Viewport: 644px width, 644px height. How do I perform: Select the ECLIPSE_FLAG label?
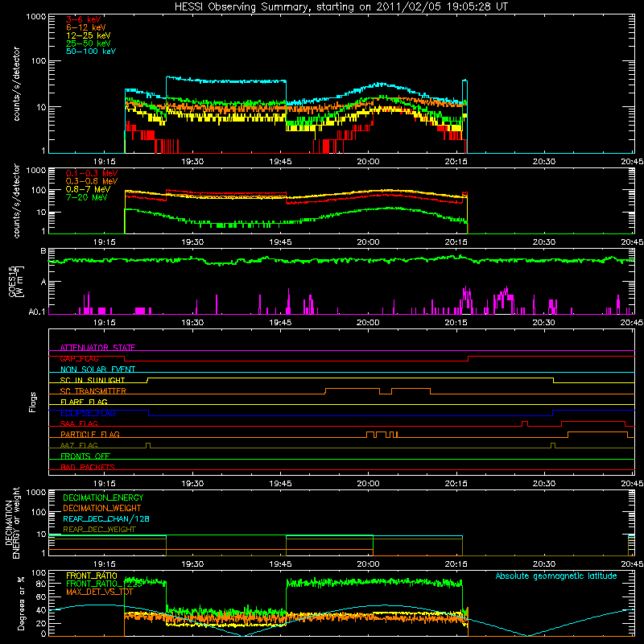point(88,413)
